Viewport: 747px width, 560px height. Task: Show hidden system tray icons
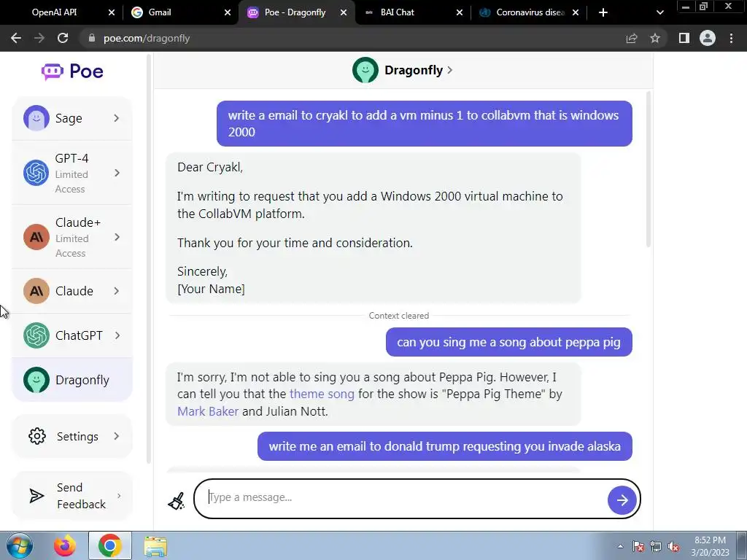(620, 547)
